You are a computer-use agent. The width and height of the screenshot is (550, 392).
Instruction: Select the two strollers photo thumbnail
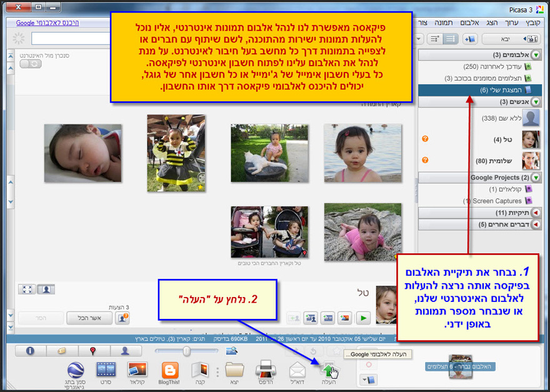(269, 232)
